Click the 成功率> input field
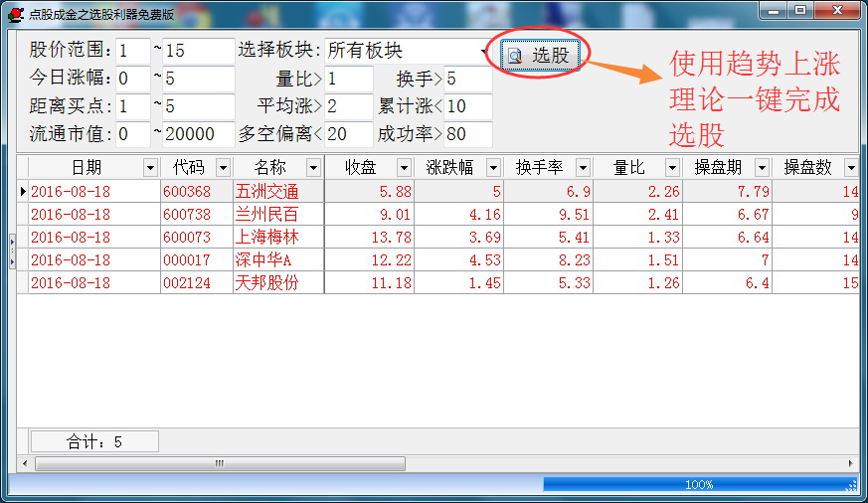The width and height of the screenshot is (868, 503). click(x=467, y=134)
